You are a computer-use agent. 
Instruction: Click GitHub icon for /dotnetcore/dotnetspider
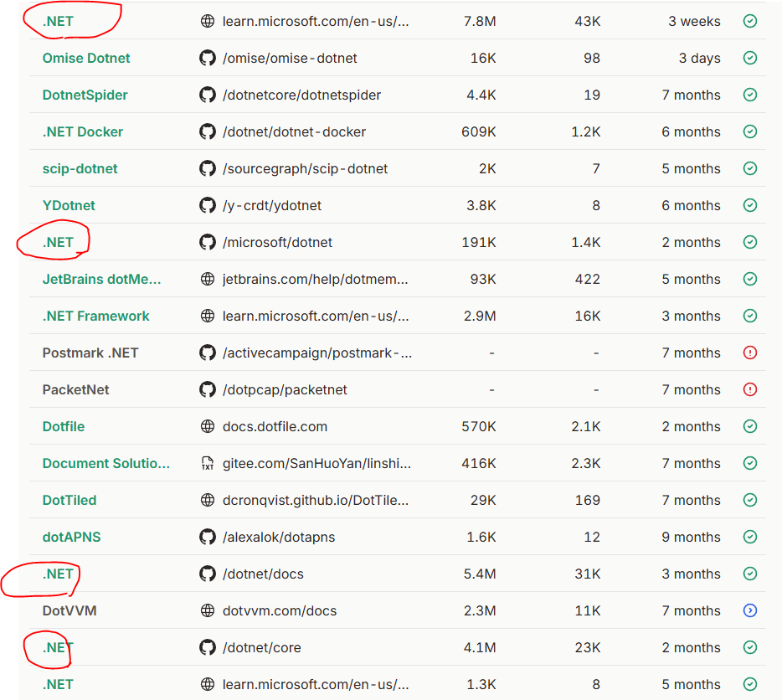click(x=208, y=95)
